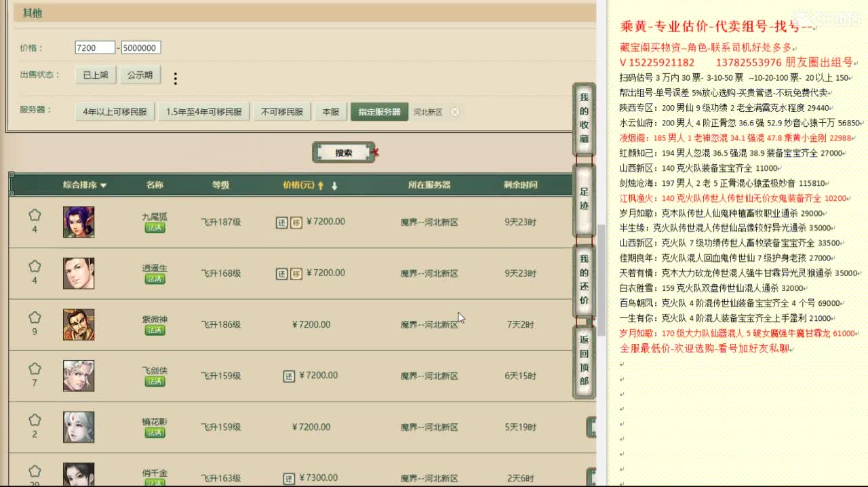Viewport: 868px width, 487px height.
Task: Open 九尾狐 character portrait
Action: click(x=79, y=222)
